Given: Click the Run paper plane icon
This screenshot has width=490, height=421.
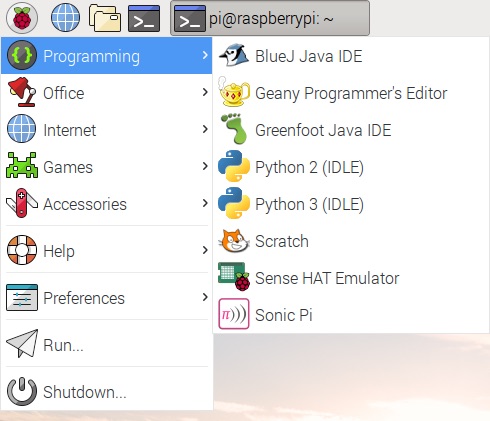Looking at the screenshot, I should coord(22,343).
